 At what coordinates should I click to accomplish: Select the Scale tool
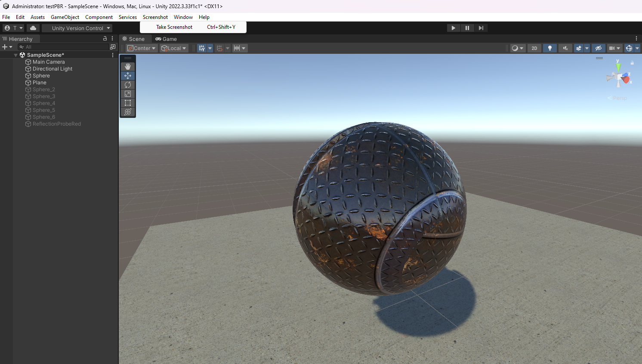click(x=128, y=94)
